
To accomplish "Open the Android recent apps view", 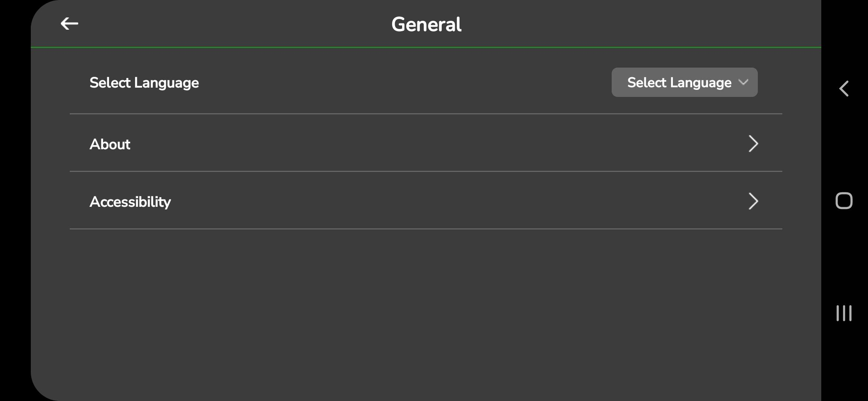I will (x=844, y=313).
